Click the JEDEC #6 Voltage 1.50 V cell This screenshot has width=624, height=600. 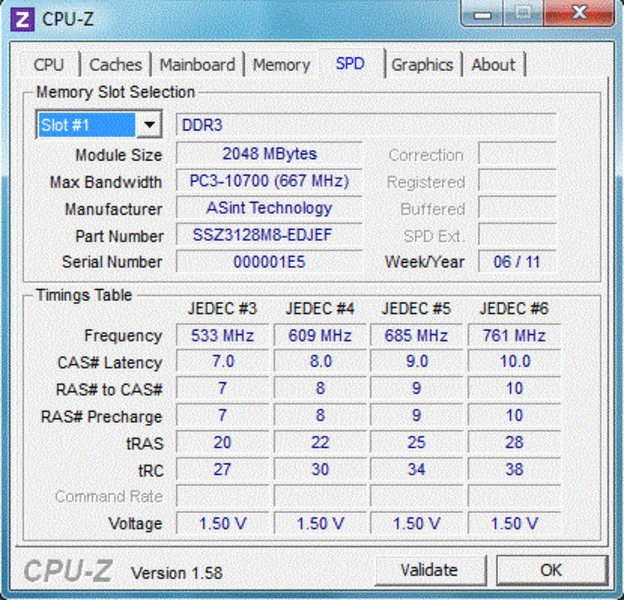click(x=514, y=524)
